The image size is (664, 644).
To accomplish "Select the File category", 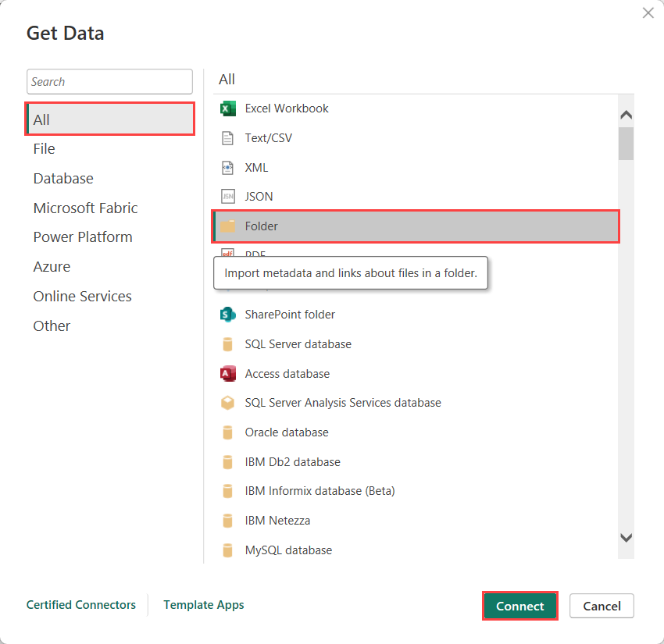I will (44, 149).
